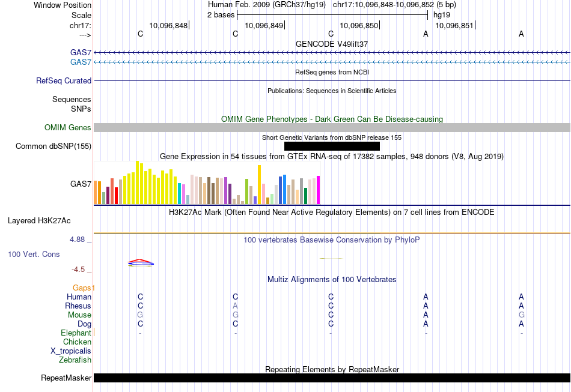Click the X_tropicalis species label
571x392 pixels.
coord(71,351)
